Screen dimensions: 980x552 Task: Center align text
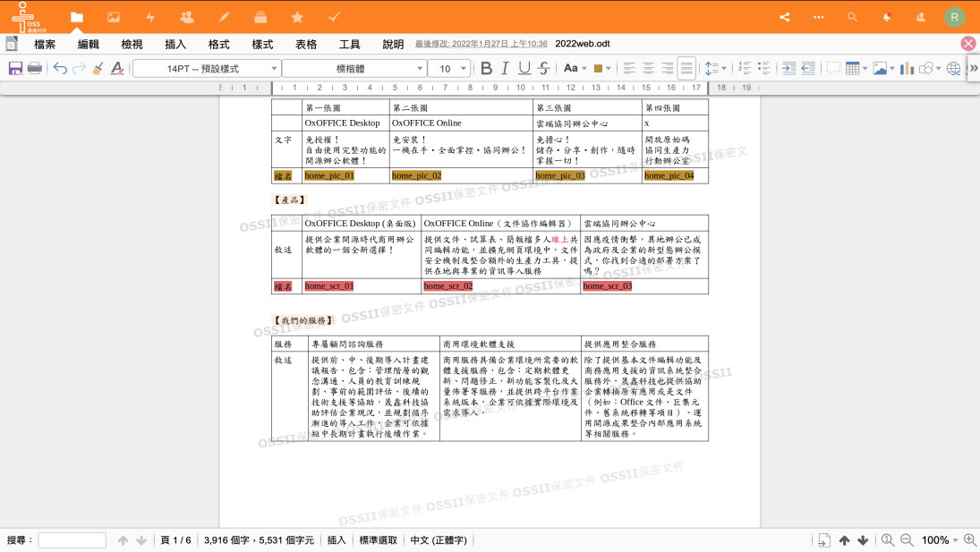click(649, 68)
